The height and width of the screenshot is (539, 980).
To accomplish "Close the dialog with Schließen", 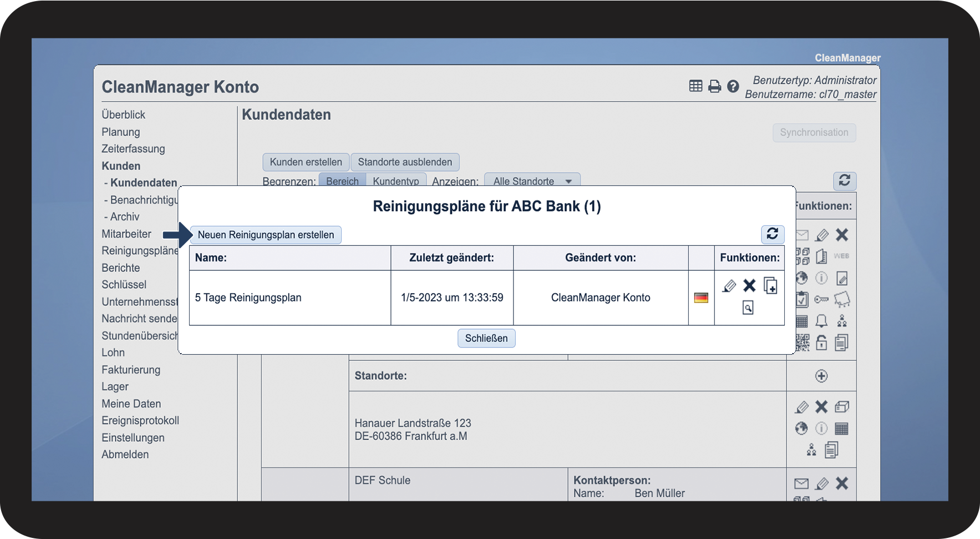I will tap(486, 338).
